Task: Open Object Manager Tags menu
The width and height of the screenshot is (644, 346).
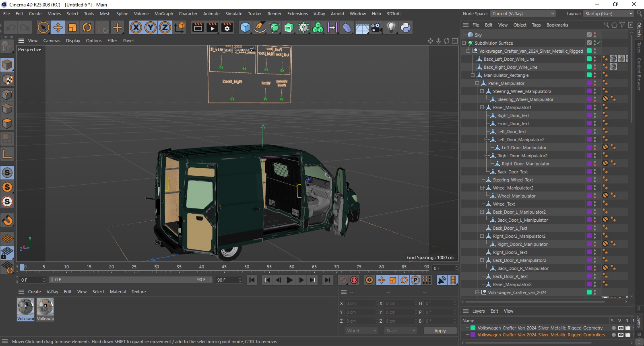Action: (x=537, y=25)
